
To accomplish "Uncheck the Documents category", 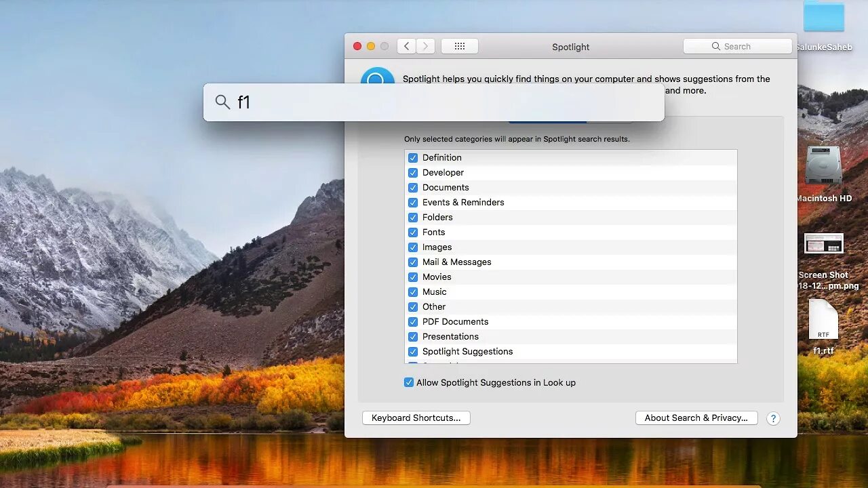I will point(413,188).
